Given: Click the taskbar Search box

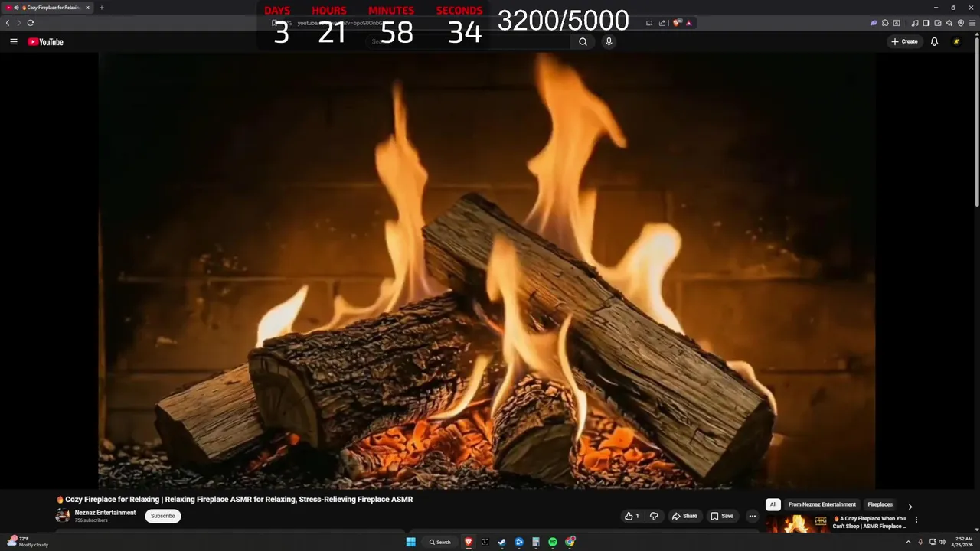Looking at the screenshot, I should [x=440, y=542].
